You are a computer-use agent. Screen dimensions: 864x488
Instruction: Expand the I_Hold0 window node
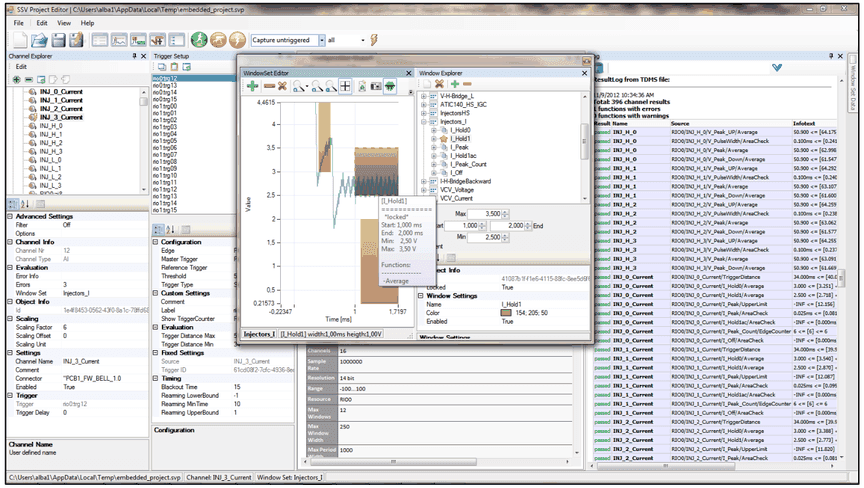(434, 131)
